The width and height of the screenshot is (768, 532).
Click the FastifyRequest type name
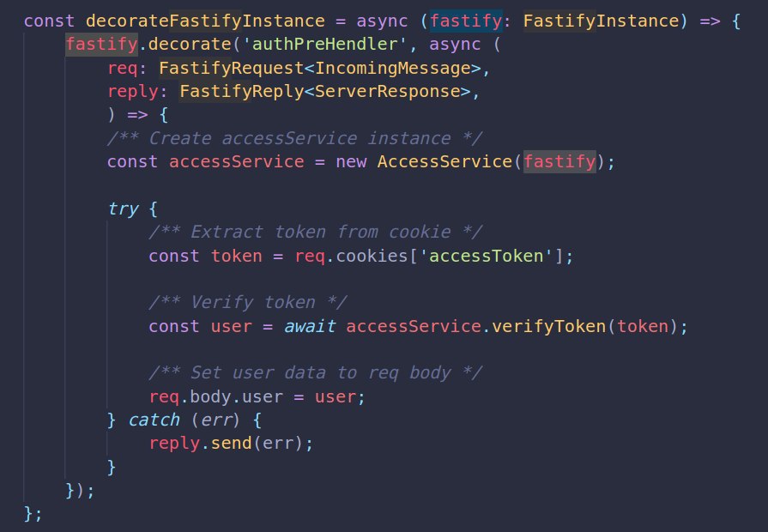[x=231, y=68]
